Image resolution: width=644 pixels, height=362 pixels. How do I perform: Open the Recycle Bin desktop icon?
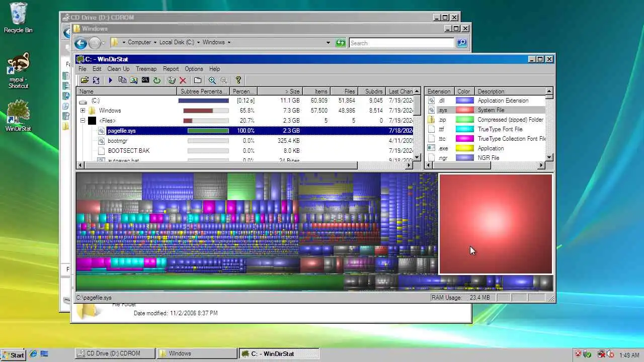coord(18,18)
